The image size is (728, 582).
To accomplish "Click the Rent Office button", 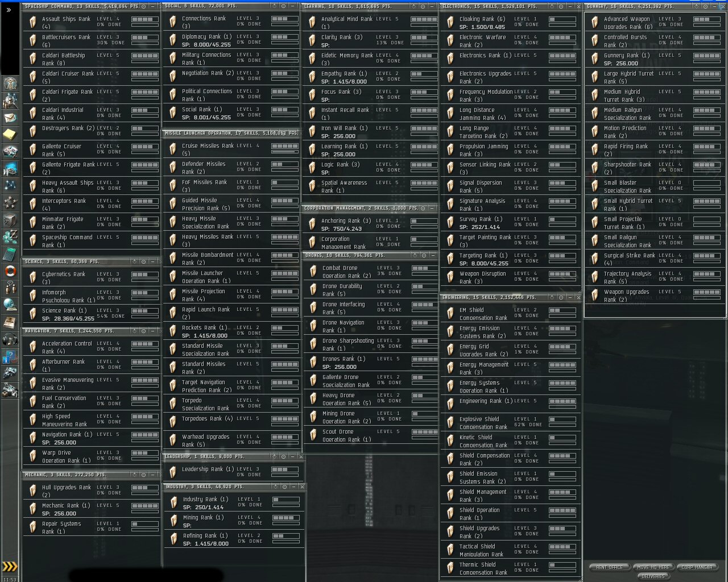I will (609, 567).
